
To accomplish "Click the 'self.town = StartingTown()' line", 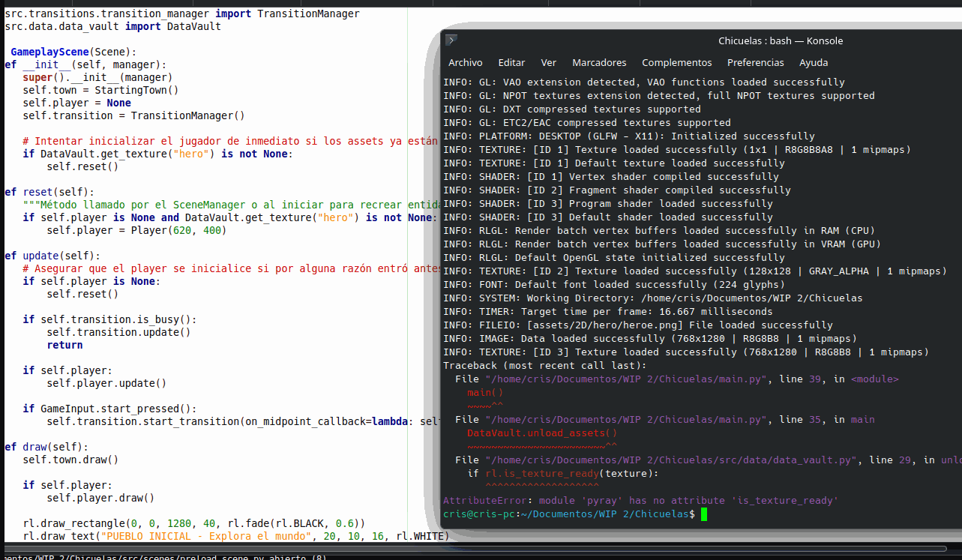I will click(x=100, y=90).
